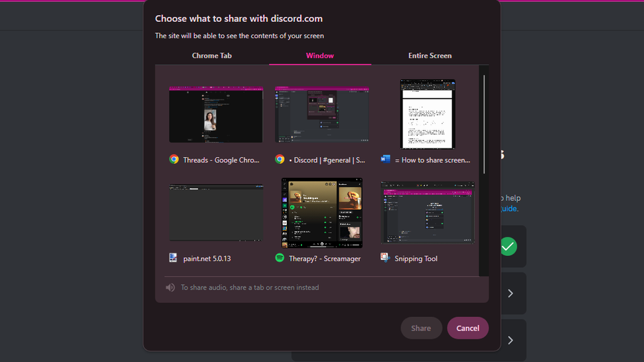Choose the Discord #general window thumbnail

(322, 115)
